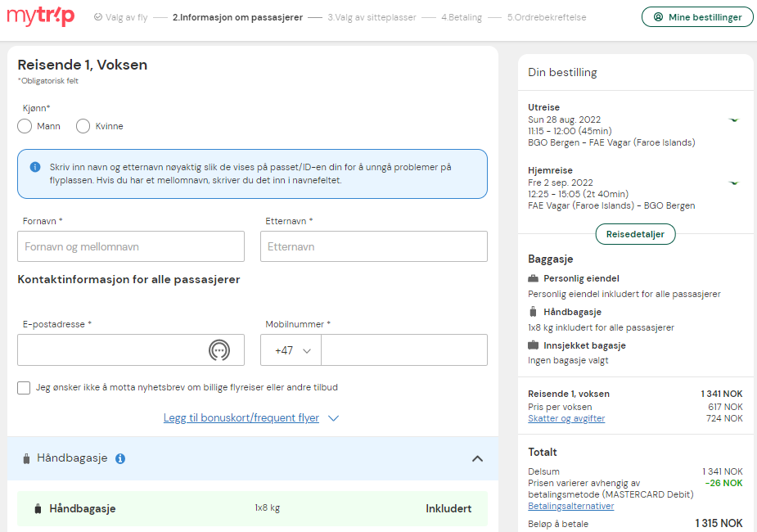Click the Reisedetaljer button

coord(635,234)
